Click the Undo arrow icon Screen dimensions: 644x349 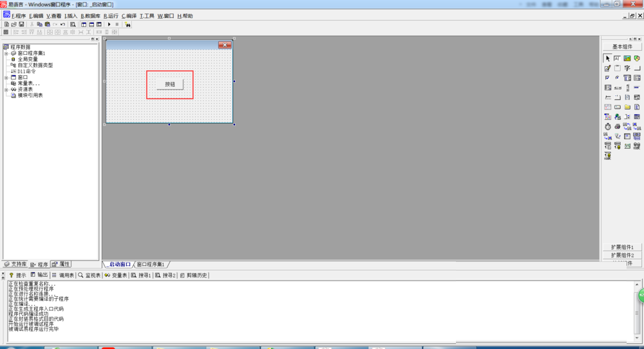tap(62, 24)
